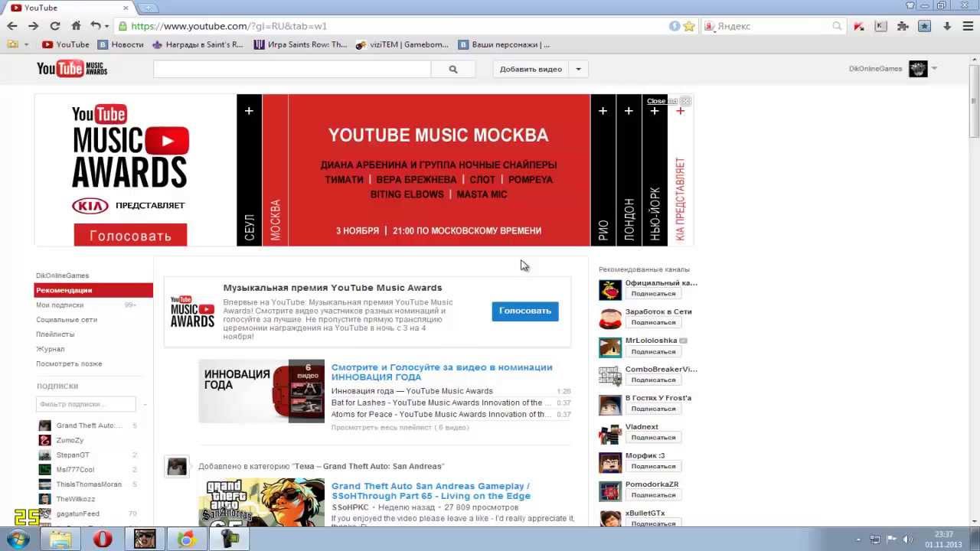Image resolution: width=980 pixels, height=551 pixels.
Task: Open Atoms for Peace playlist video
Action: (440, 414)
